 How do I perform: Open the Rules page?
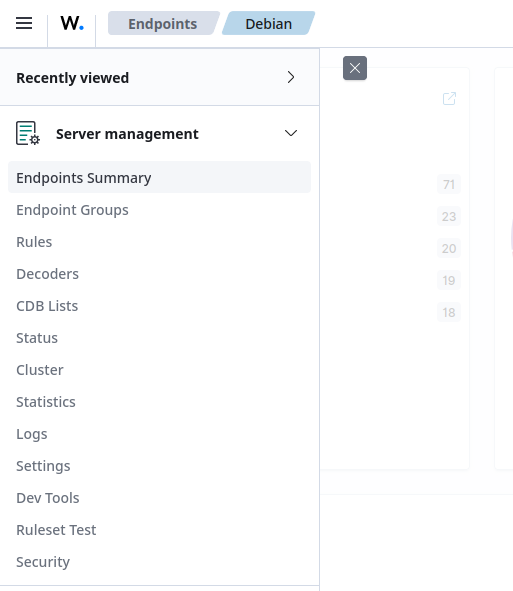[34, 242]
